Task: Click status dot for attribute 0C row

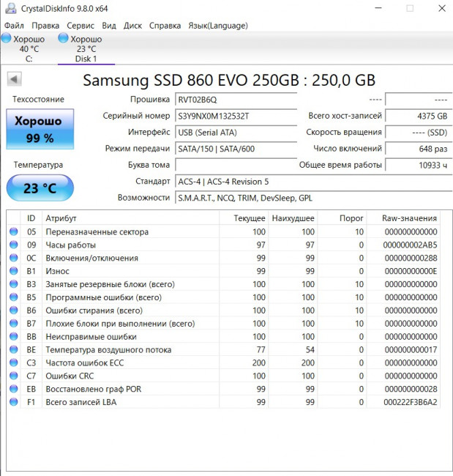Action: [14, 258]
